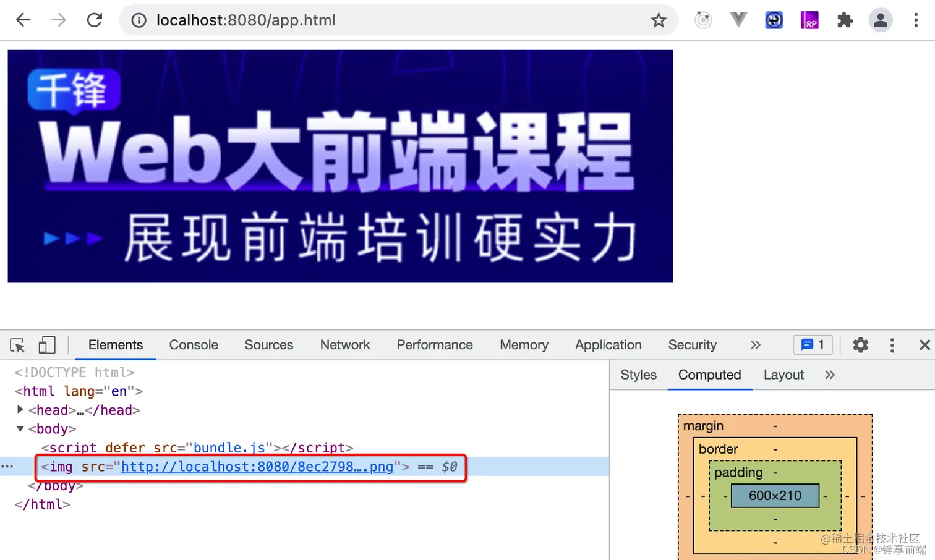Click the circular camera extension icon
The image size is (935, 560).
tap(703, 20)
